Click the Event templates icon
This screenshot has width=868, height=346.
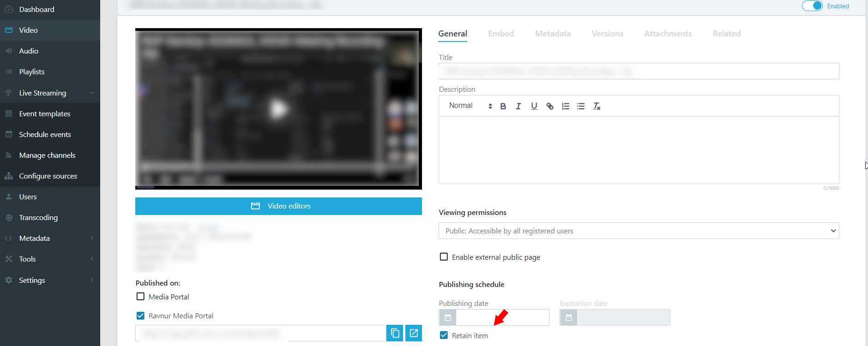9,113
